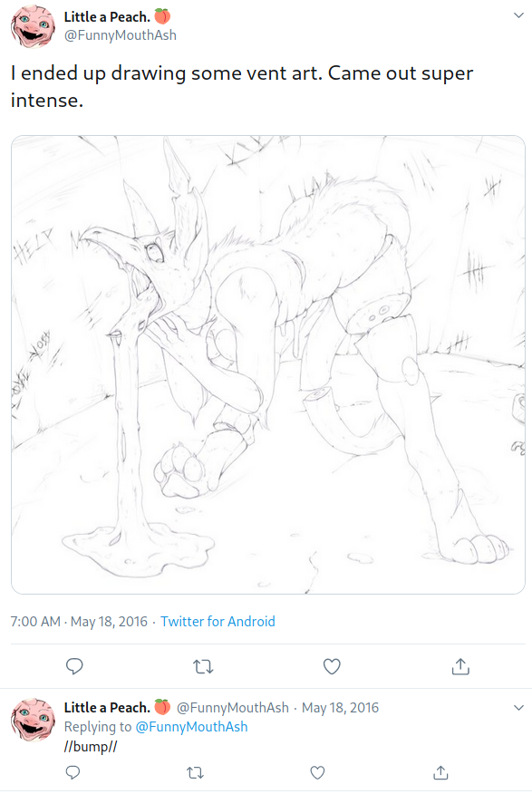Retweet the main vent art tweet

(204, 666)
